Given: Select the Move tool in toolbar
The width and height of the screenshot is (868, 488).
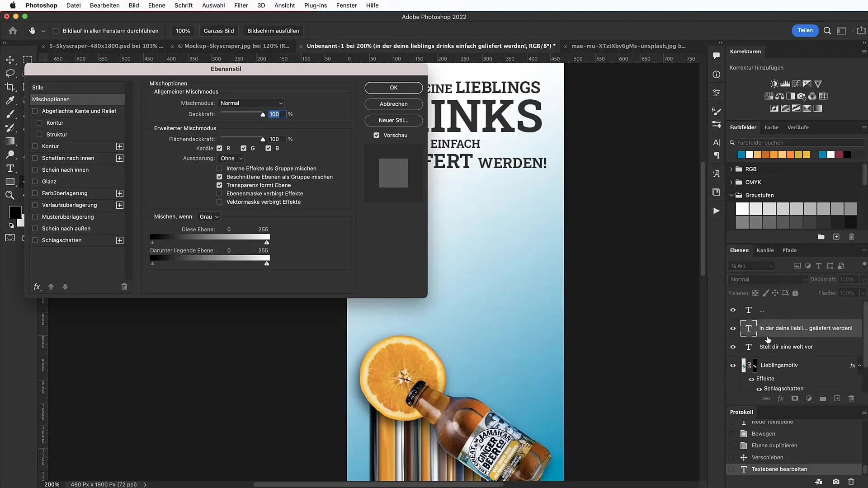Looking at the screenshot, I should 9,58.
